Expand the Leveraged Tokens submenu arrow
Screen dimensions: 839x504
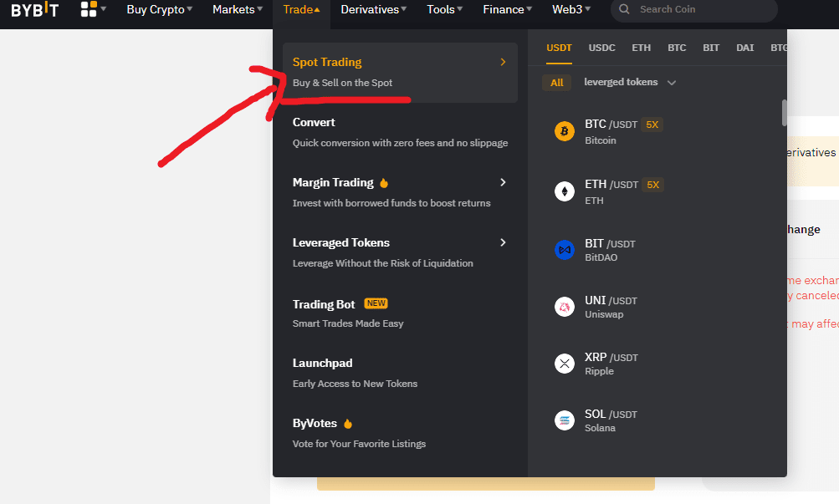point(503,242)
